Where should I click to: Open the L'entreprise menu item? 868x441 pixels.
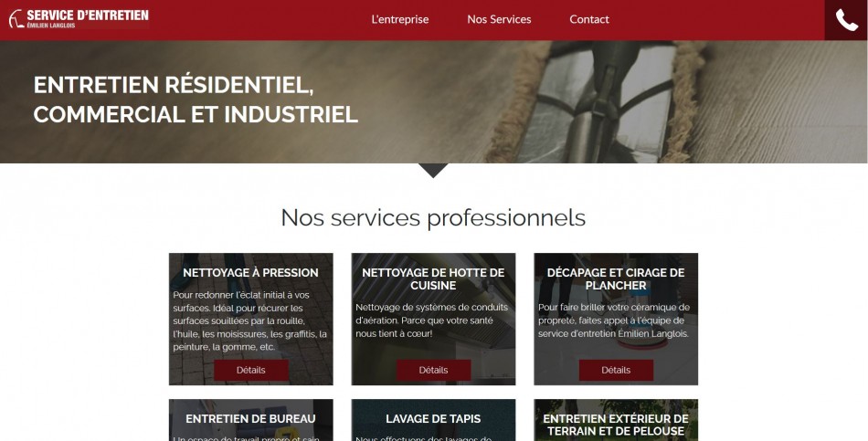point(399,19)
